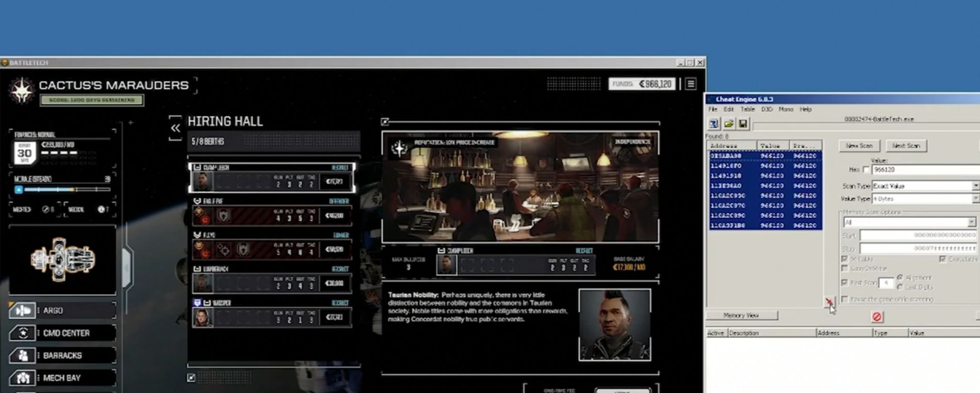Click the MechTech skill points icon
Screen dimensions: 980x393
pyautogui.click(x=46, y=209)
